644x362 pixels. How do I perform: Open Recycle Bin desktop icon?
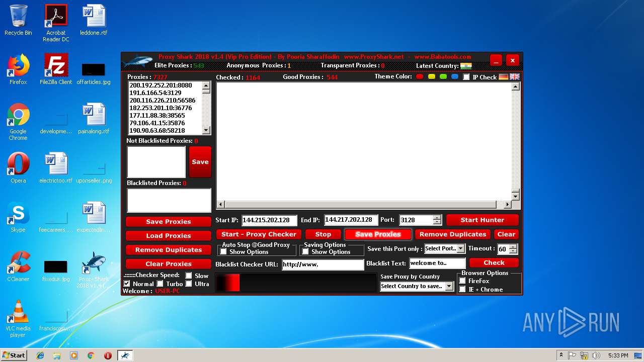(x=18, y=20)
